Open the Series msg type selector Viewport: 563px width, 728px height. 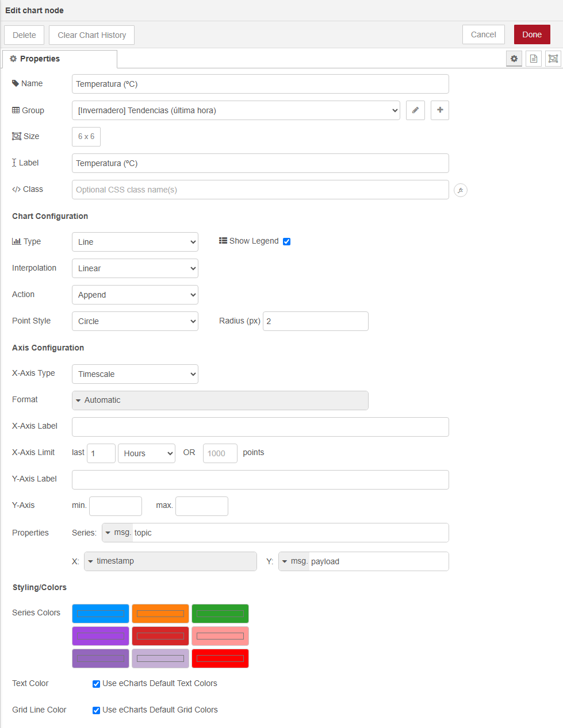[x=117, y=533]
